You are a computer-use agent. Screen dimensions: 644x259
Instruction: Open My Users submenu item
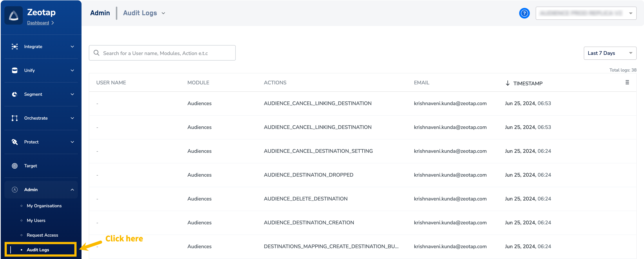[x=36, y=220]
